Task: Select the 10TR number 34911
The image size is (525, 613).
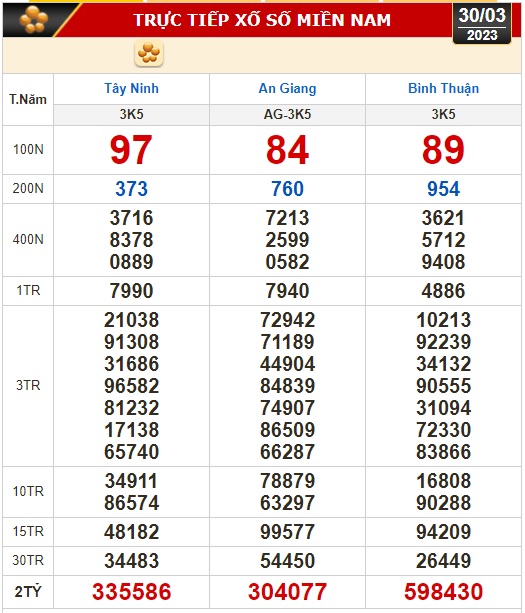Action: (x=131, y=481)
